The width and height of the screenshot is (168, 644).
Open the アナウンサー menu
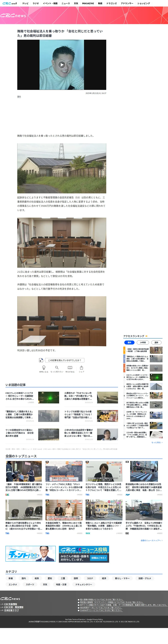tap(127, 4)
